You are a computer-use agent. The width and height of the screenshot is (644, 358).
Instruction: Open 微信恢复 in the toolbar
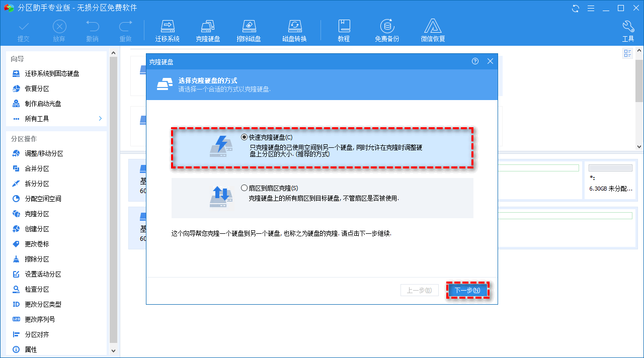[x=433, y=31]
